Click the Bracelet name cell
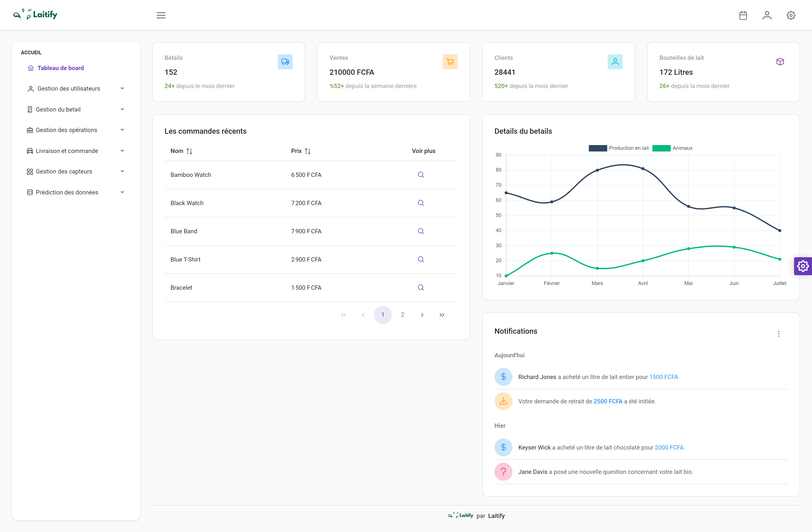The image size is (812, 532). (x=181, y=288)
